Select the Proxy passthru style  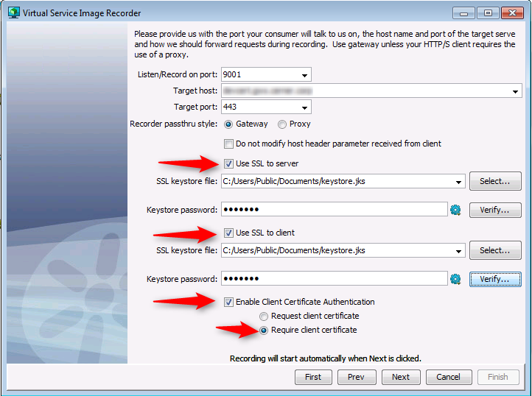tap(282, 124)
